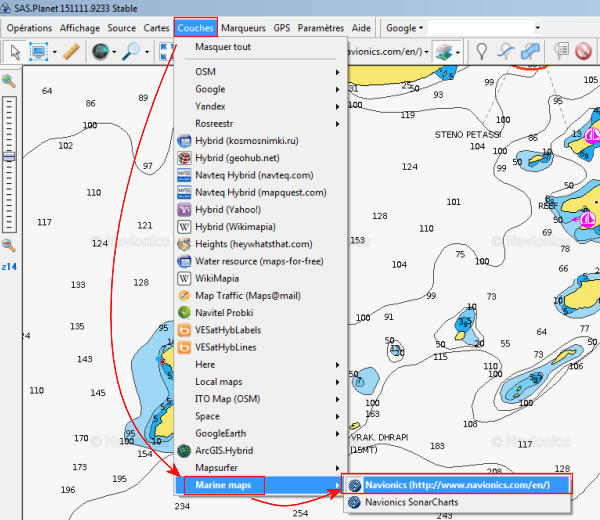Open the Paramètres menu

[x=321, y=28]
